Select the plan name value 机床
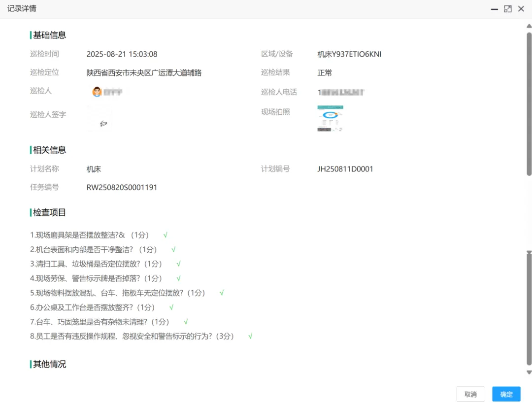 point(94,169)
